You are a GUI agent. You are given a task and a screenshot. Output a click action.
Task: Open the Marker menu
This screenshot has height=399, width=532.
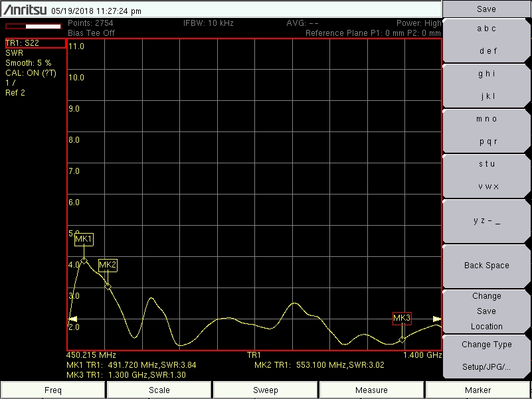pos(478,390)
